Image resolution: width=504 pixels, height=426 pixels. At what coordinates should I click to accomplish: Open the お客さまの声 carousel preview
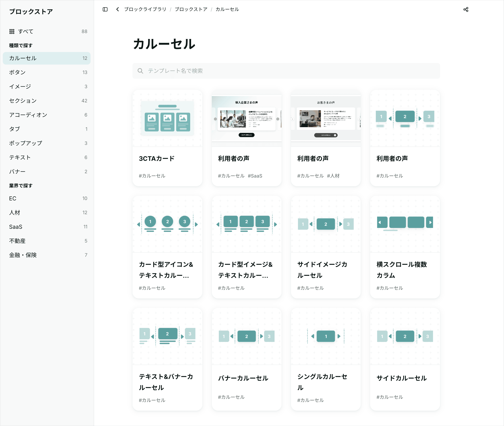(x=326, y=118)
